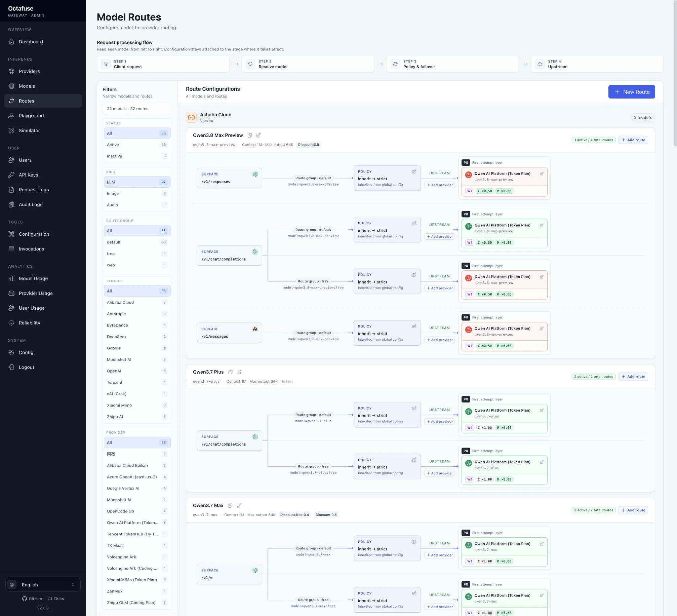
Task: Create a New Route
Action: coord(632,92)
